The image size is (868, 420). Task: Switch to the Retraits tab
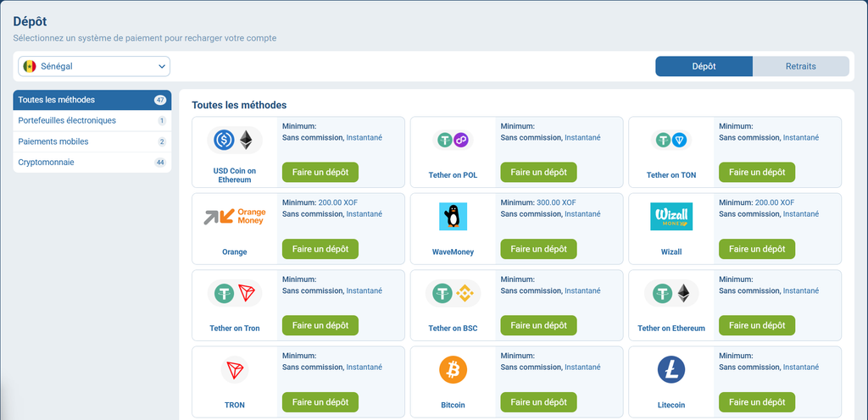click(800, 66)
